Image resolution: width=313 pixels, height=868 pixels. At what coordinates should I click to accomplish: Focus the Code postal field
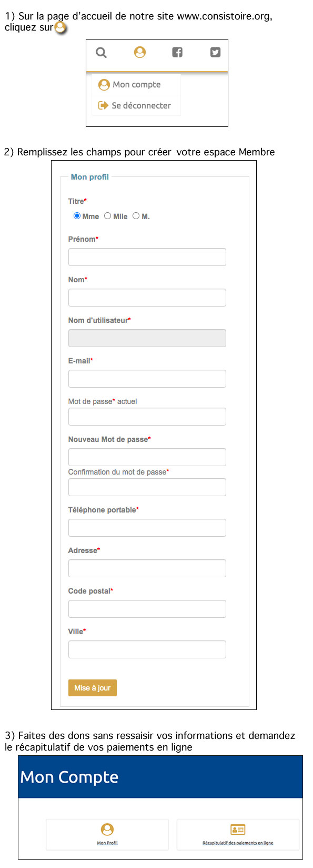147,609
